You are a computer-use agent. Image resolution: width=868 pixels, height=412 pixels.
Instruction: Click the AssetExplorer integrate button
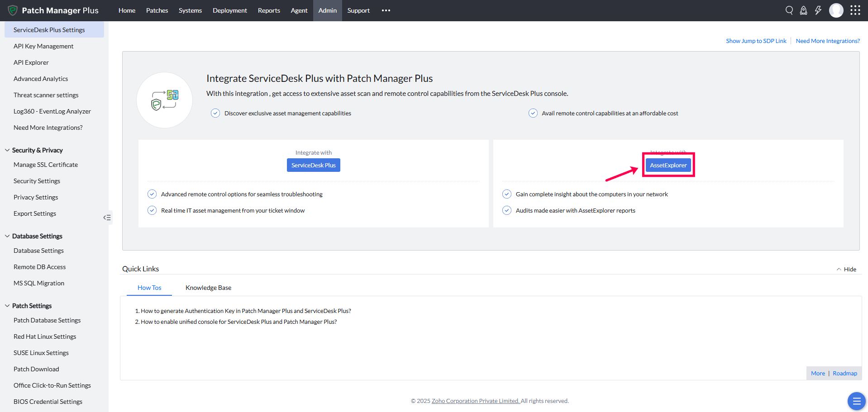click(668, 165)
